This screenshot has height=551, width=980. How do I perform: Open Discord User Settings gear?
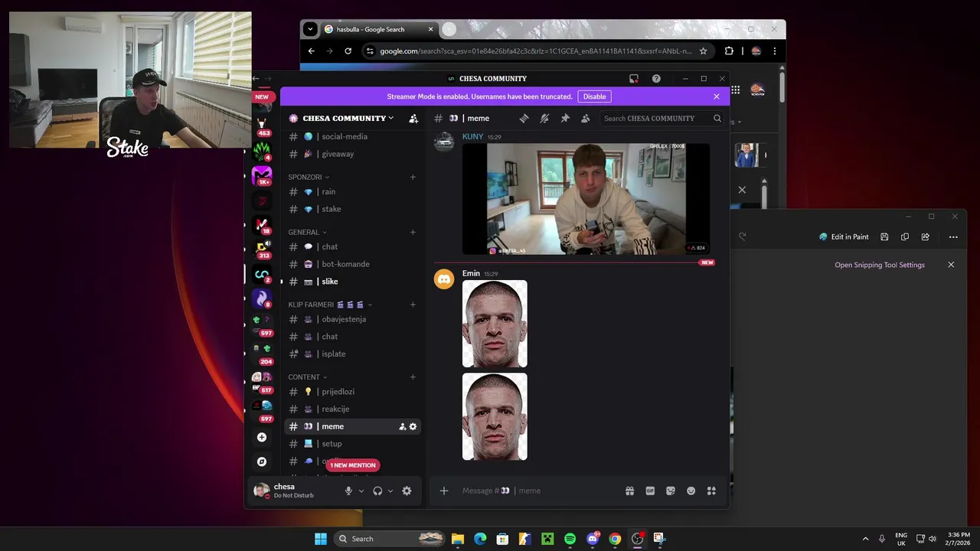[x=407, y=491]
